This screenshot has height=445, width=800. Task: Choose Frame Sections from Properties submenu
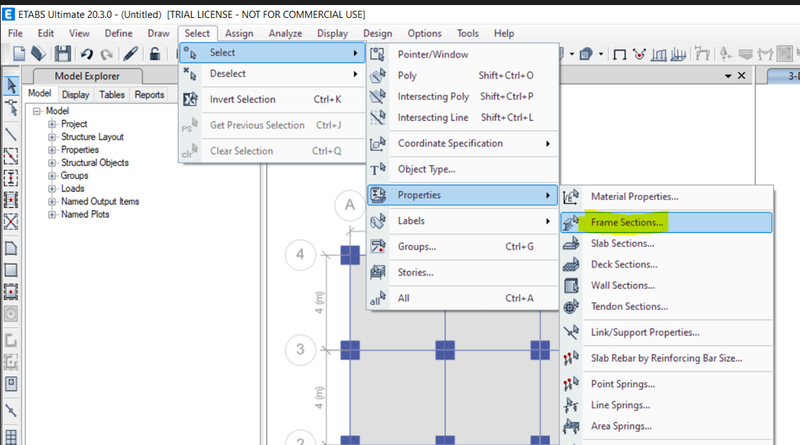(x=666, y=222)
